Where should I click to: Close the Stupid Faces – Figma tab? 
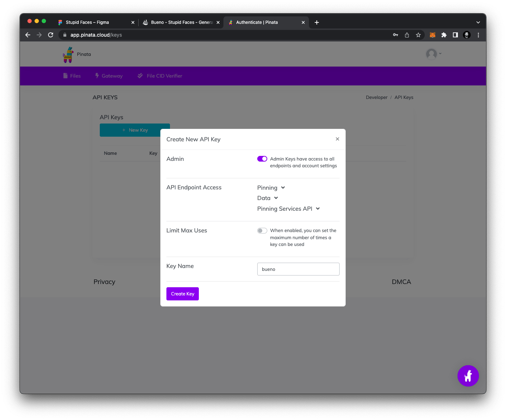(133, 22)
